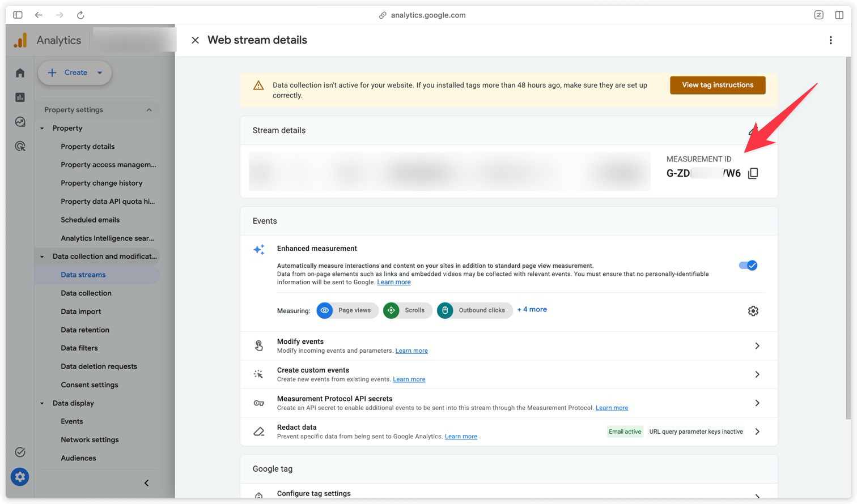The image size is (857, 504).
Task: Open Data filters
Action: pos(79,348)
